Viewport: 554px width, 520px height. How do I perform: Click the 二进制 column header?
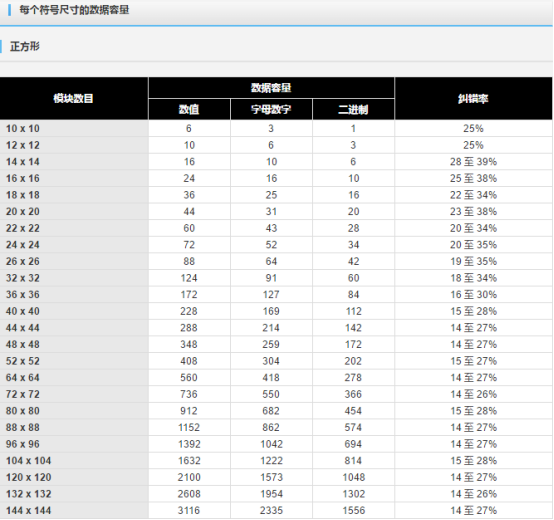[353, 110]
